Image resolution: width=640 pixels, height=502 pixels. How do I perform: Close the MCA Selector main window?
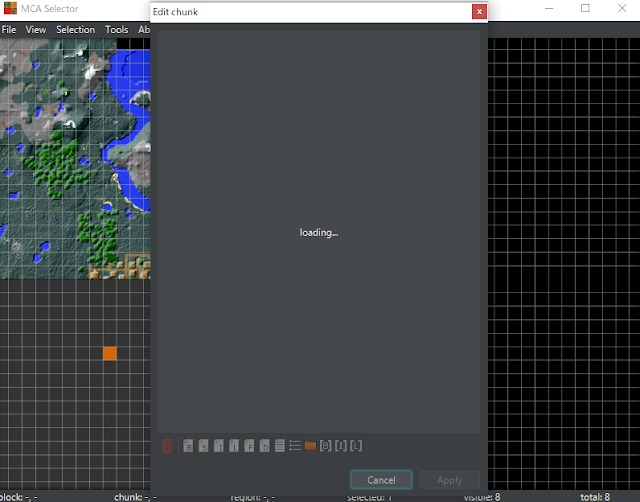pos(622,8)
